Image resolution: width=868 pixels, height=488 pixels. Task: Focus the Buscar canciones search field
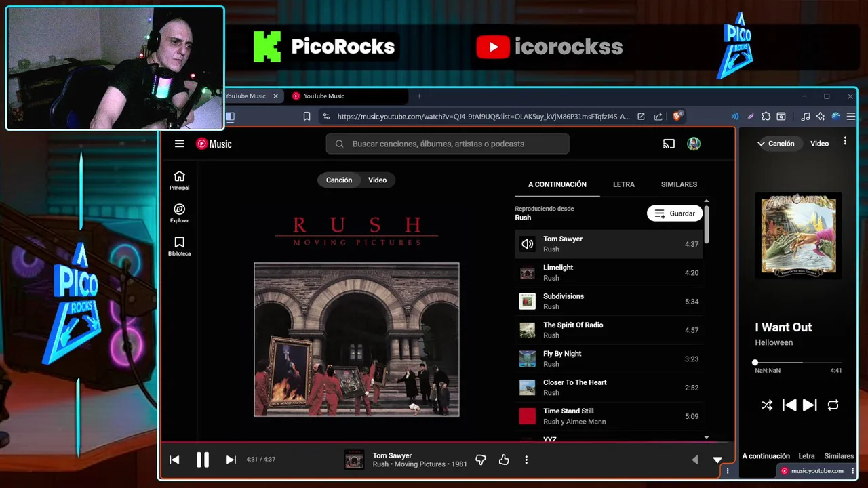(448, 144)
